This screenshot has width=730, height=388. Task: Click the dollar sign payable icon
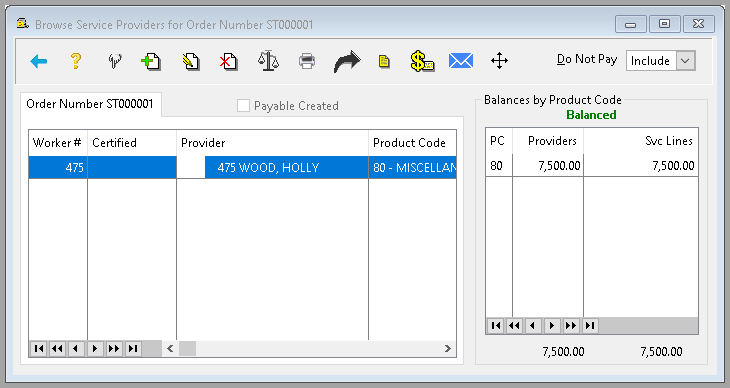(422, 61)
